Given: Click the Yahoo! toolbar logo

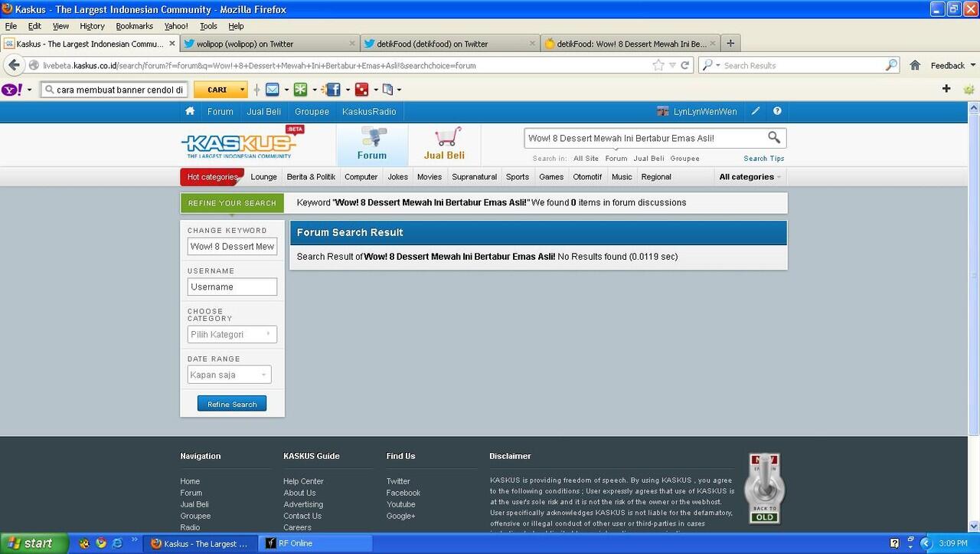Looking at the screenshot, I should pos(11,90).
